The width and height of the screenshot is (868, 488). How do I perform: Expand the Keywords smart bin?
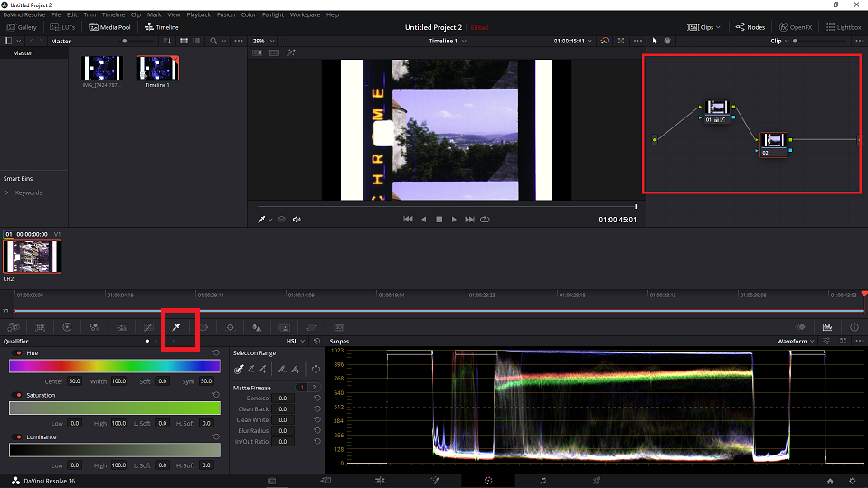pyautogui.click(x=6, y=192)
